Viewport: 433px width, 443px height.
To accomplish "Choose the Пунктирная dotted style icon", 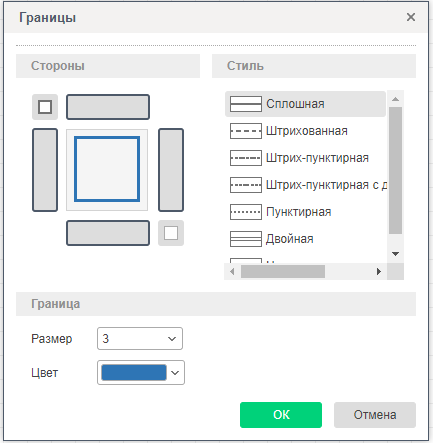I will pyautogui.click(x=246, y=212).
